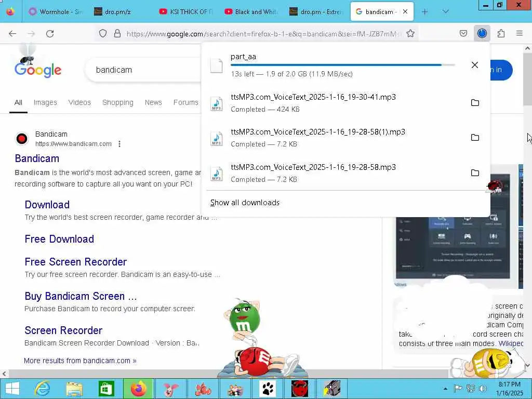Open network status tray icon
Screen dimensions: 532x399
[471, 389]
